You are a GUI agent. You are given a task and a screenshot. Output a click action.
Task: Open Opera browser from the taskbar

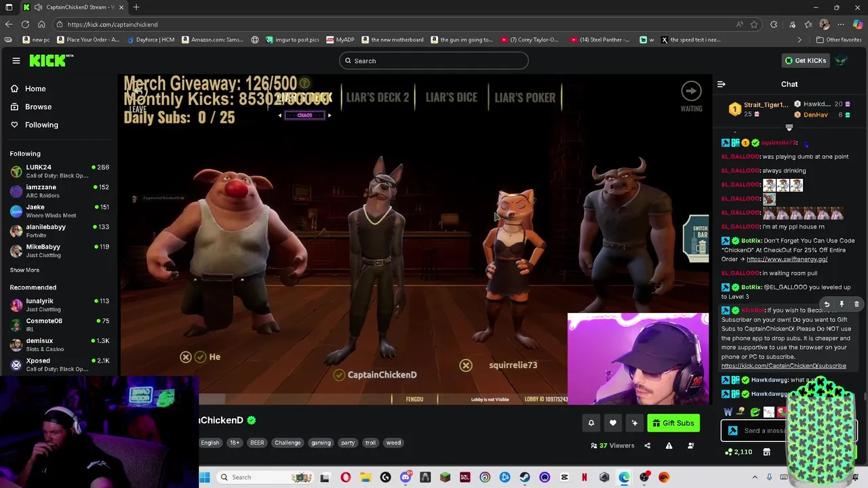click(345, 477)
